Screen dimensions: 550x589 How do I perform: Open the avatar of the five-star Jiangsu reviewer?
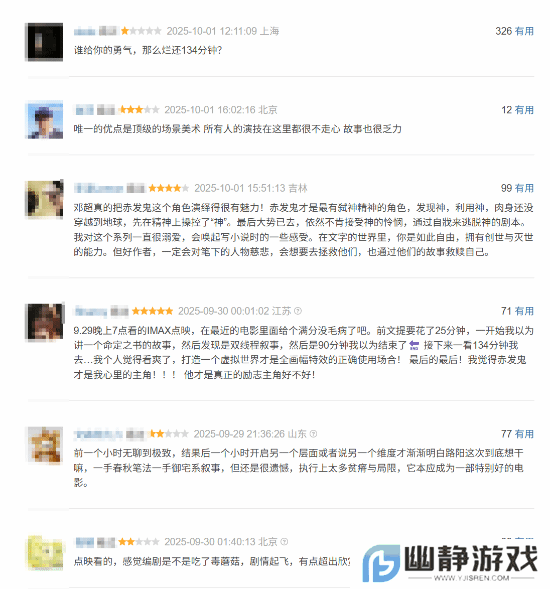tap(45, 322)
